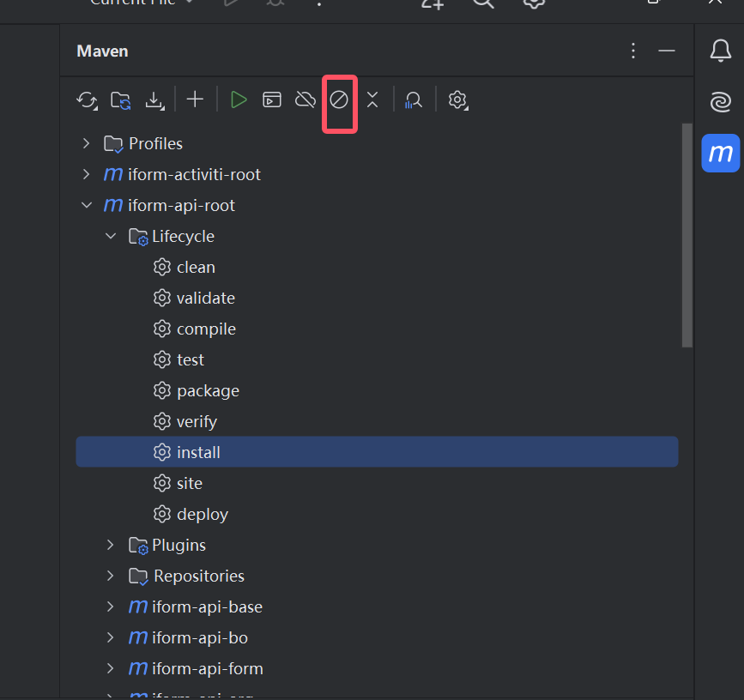Run Maven build with green play icon
This screenshot has width=744, height=700.
[239, 100]
